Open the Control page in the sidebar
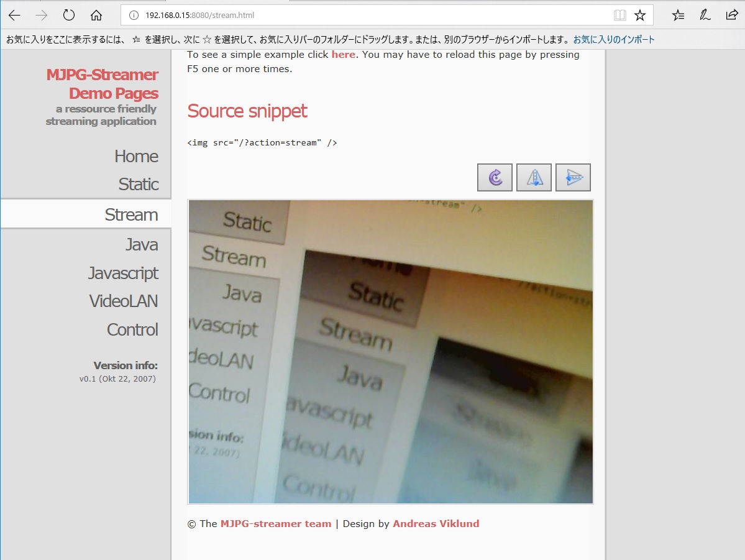745x560 pixels. pyautogui.click(x=132, y=329)
